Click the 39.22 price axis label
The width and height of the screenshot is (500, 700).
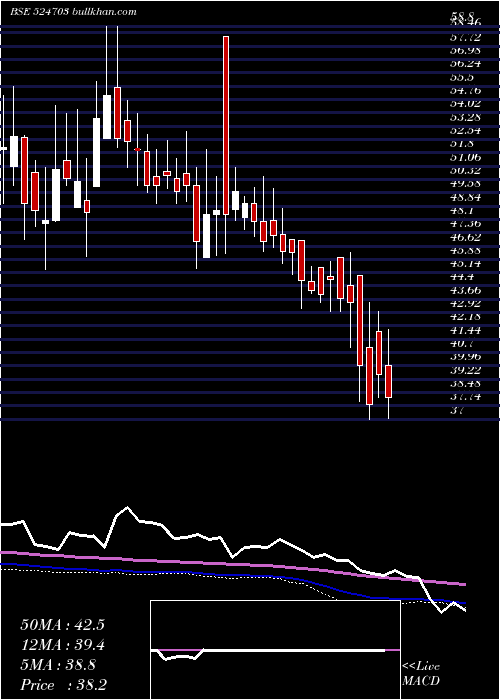point(465,370)
